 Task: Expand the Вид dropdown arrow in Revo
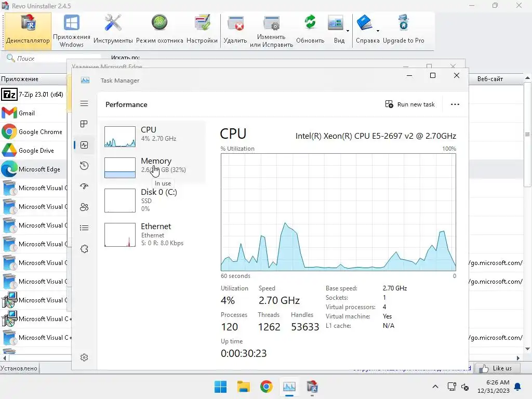pos(348,31)
